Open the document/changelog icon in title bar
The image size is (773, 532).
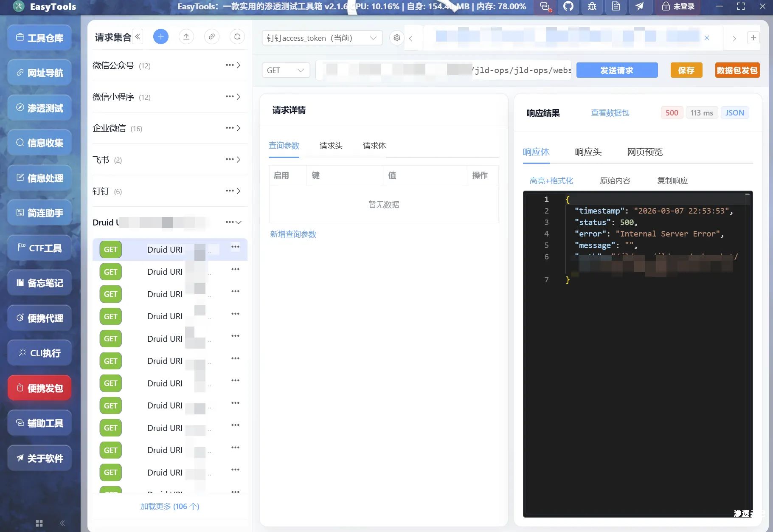tap(616, 7)
